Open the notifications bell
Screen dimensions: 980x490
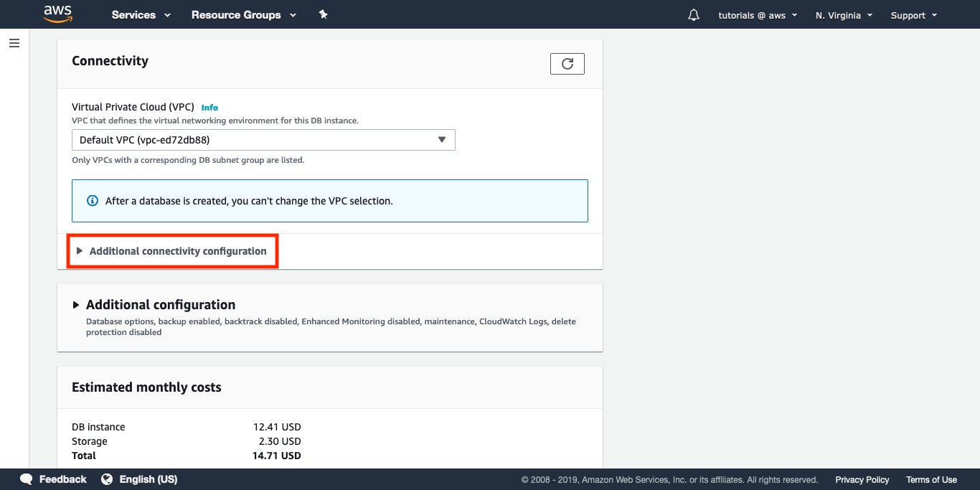pyautogui.click(x=693, y=15)
